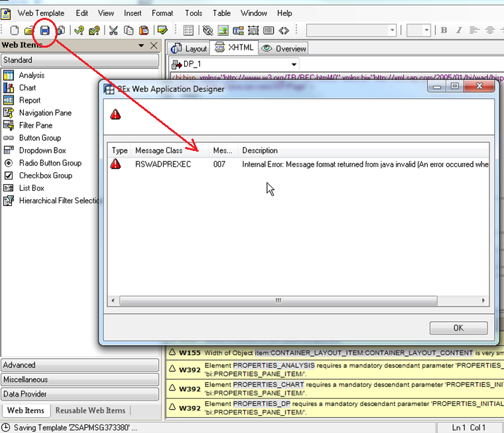Image resolution: width=504 pixels, height=433 pixels.
Task: Click the Verify on server checkmark icon
Action: (95, 30)
